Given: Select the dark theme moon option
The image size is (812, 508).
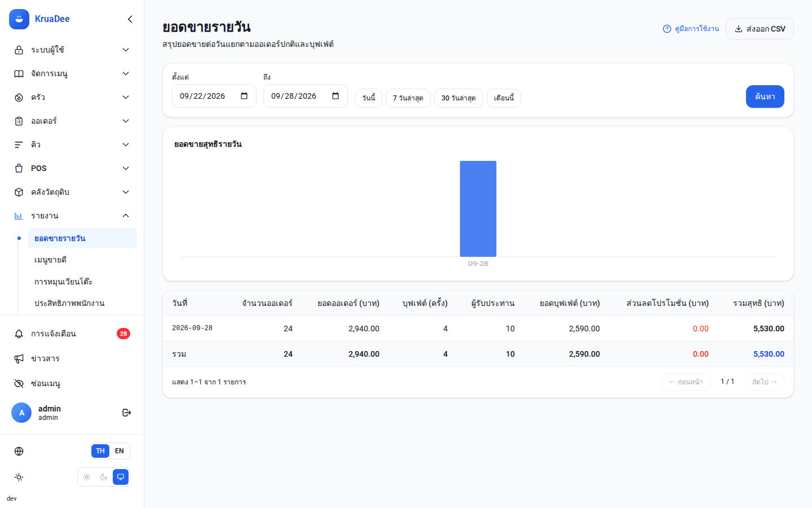Looking at the screenshot, I should click(104, 477).
